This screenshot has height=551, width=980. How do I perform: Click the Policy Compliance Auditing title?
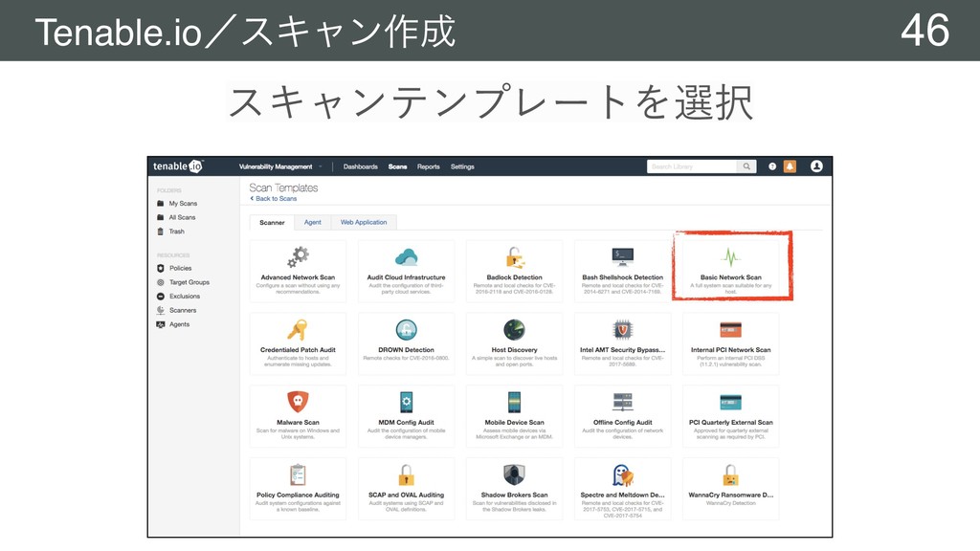click(299, 495)
